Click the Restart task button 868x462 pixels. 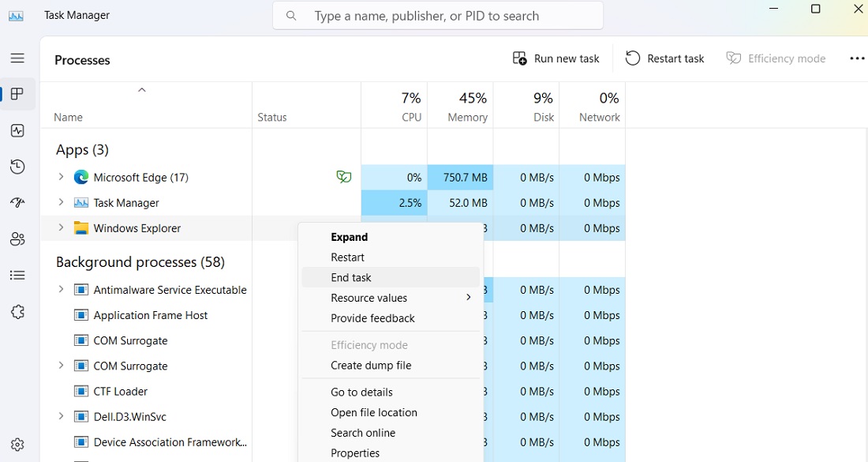[664, 58]
